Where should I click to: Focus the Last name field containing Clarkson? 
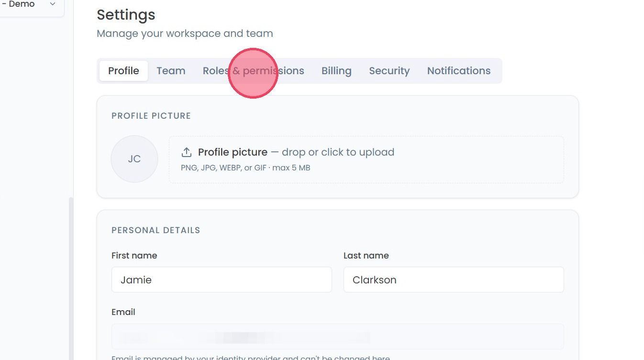tap(454, 280)
